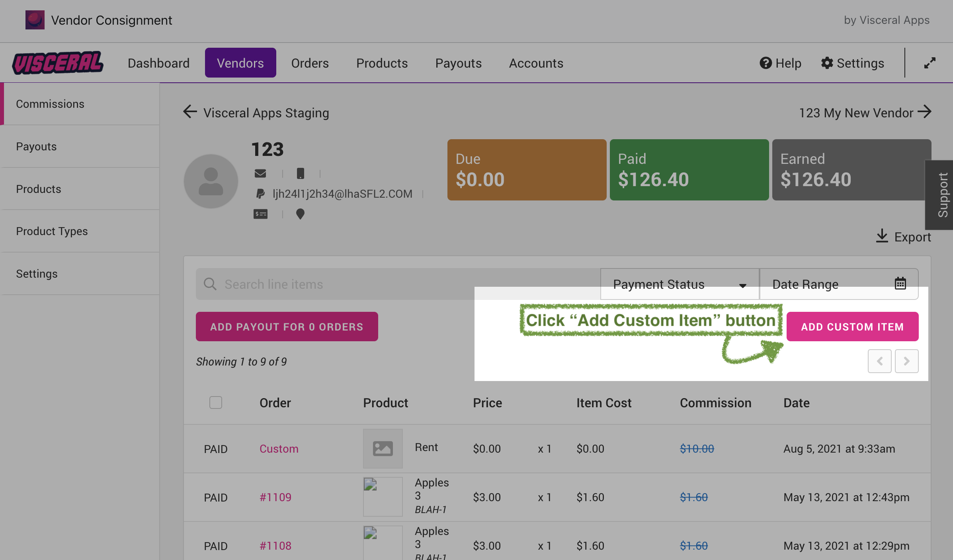Select Product Types in the sidebar
Screen dimensions: 953x560
pyautogui.click(x=52, y=231)
